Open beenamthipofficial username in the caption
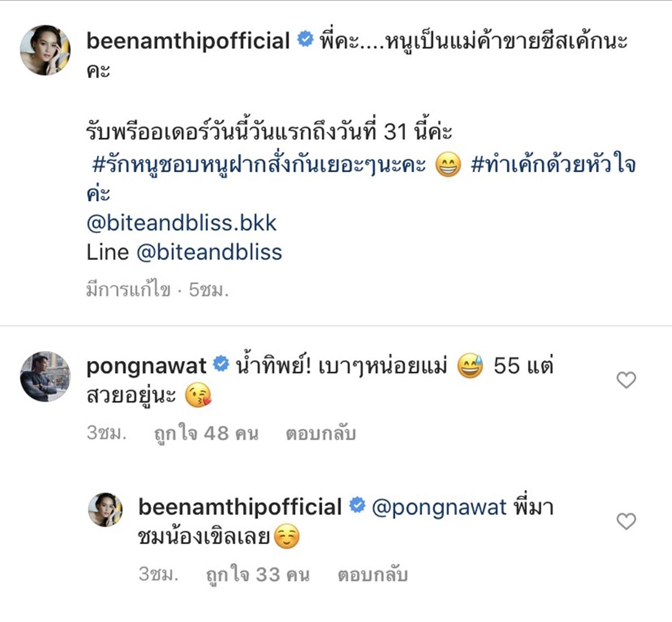672x622 pixels. (x=187, y=41)
